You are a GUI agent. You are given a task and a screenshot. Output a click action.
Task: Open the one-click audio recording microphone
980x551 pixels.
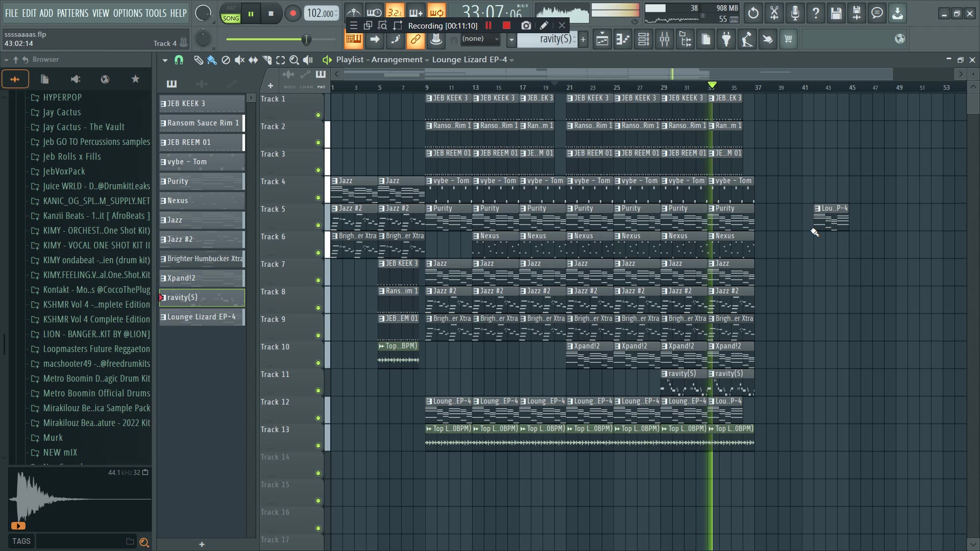(795, 13)
